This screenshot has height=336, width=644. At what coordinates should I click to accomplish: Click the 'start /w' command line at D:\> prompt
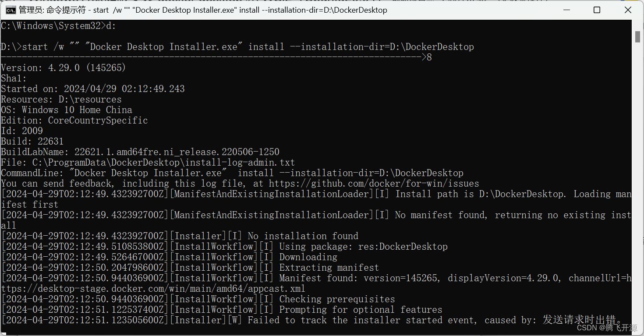click(237, 47)
